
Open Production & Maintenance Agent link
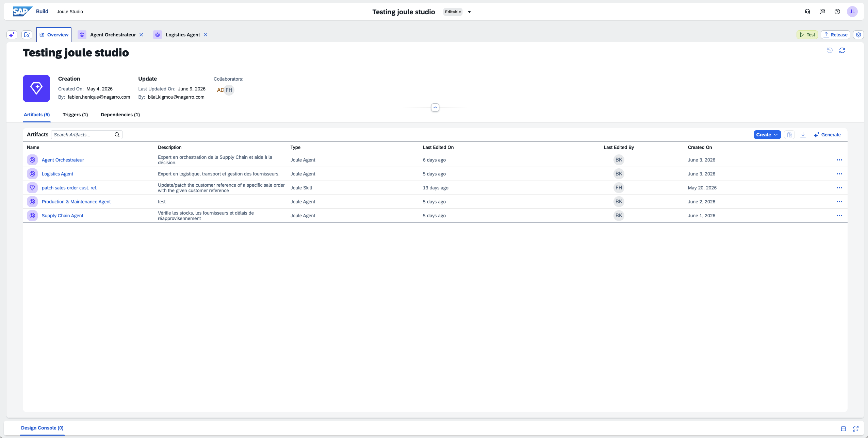[x=76, y=202]
